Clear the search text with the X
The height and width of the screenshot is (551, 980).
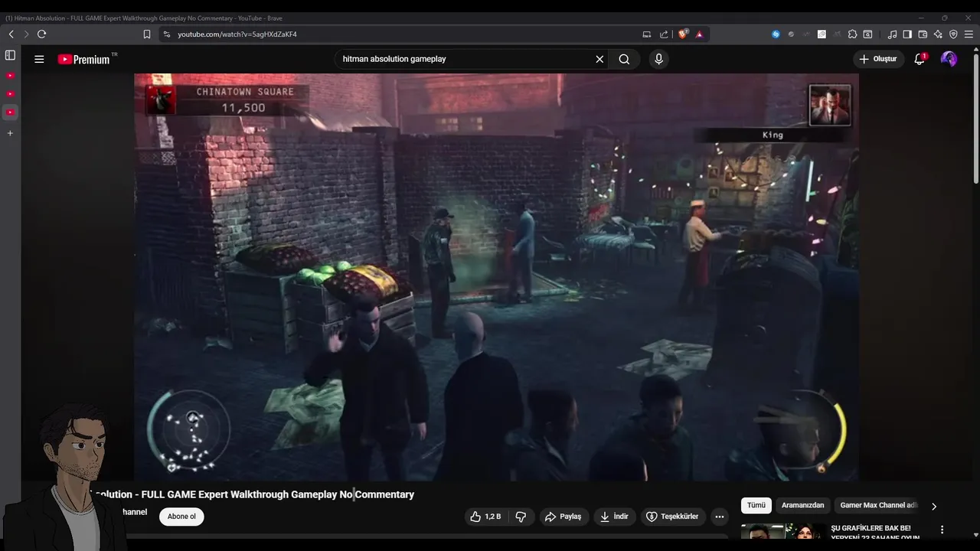pyautogui.click(x=599, y=59)
